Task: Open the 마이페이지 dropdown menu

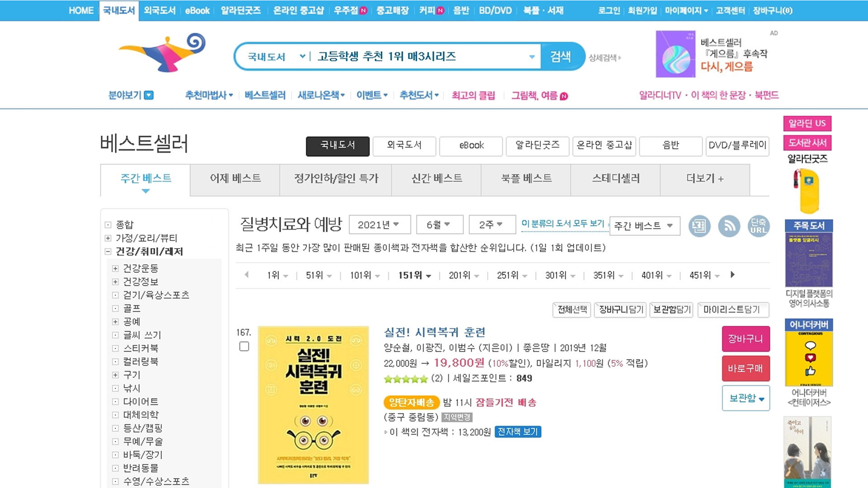Action: pos(686,10)
